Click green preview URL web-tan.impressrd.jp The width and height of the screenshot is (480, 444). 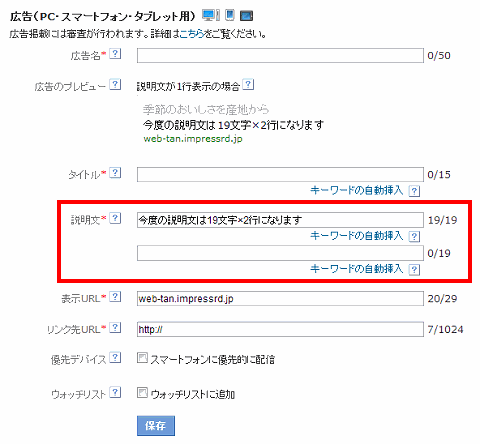tap(193, 139)
